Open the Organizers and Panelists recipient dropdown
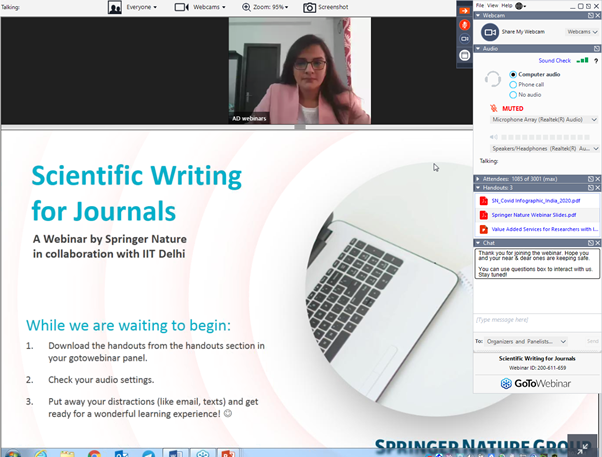The height and width of the screenshot is (457, 602). [x=526, y=341]
